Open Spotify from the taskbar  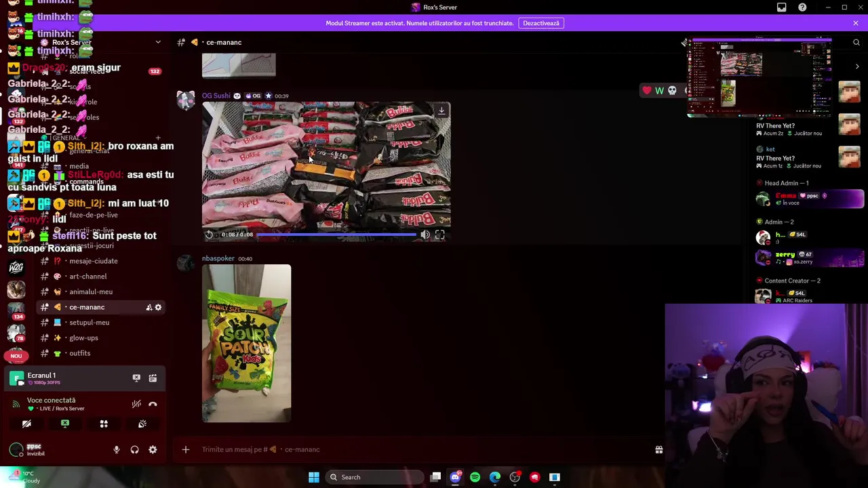coord(475,477)
